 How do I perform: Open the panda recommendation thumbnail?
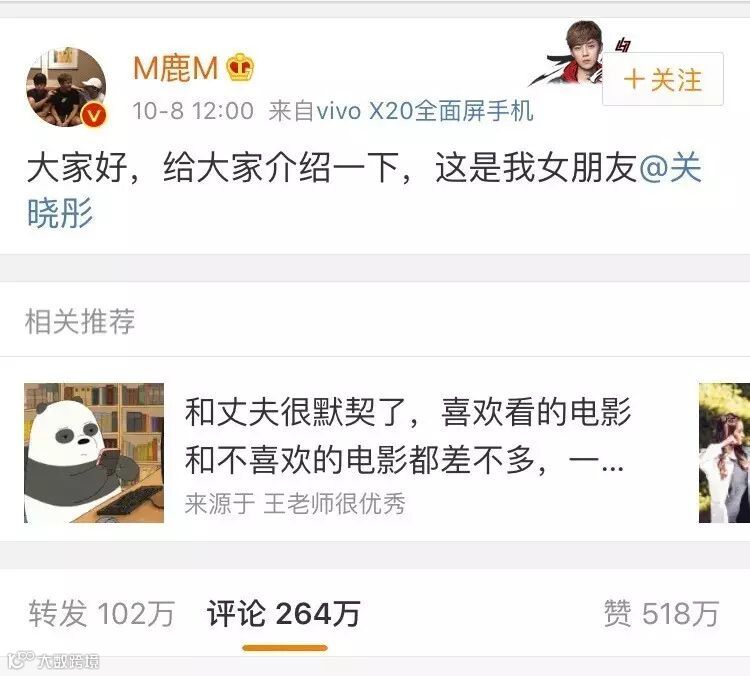[x=94, y=453]
